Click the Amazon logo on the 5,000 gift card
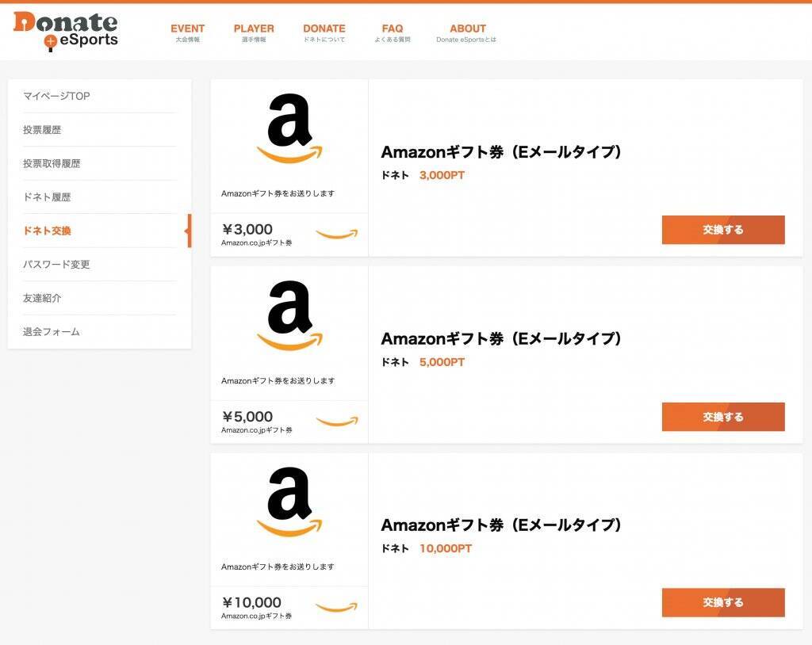This screenshot has height=645, width=812. click(x=289, y=315)
